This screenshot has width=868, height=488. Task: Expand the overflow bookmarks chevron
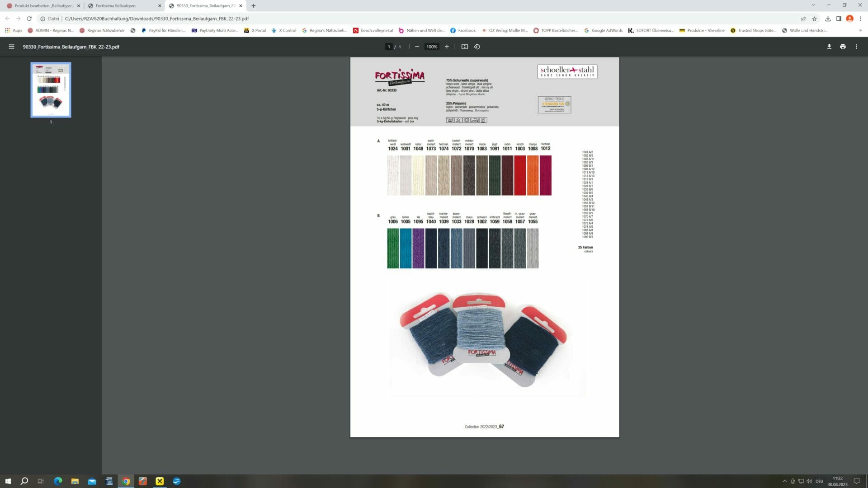point(860,30)
